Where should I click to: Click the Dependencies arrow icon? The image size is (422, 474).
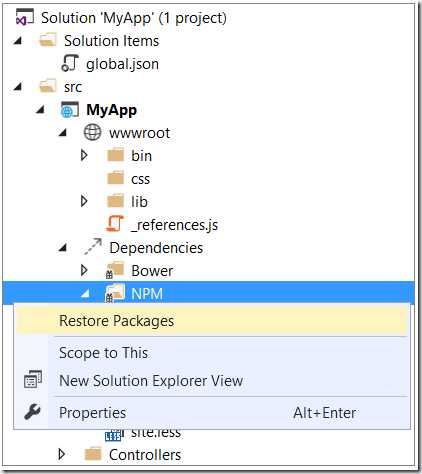(x=93, y=247)
